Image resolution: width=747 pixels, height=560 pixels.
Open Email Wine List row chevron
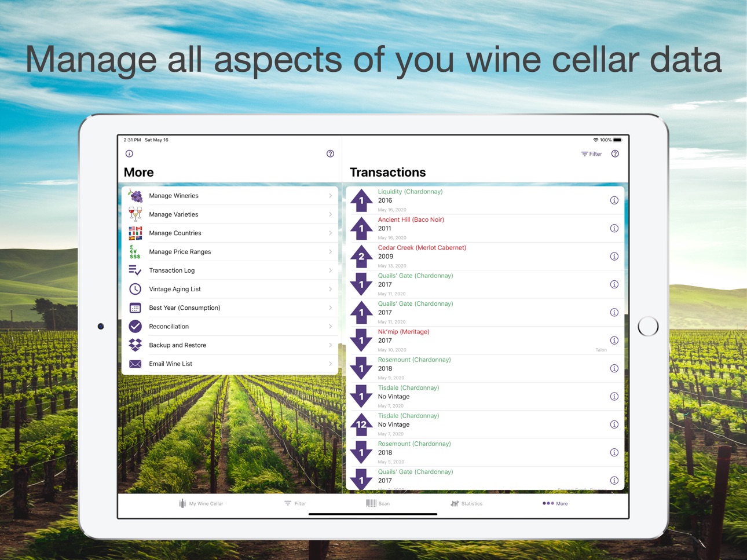[x=331, y=364]
